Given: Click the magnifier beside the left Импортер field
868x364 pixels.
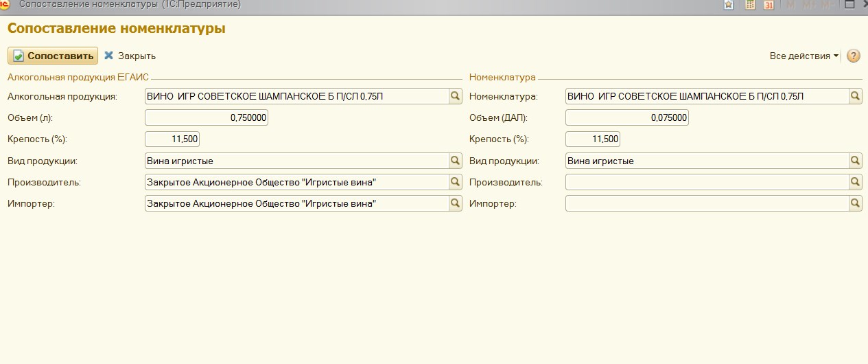Looking at the screenshot, I should pos(456,203).
